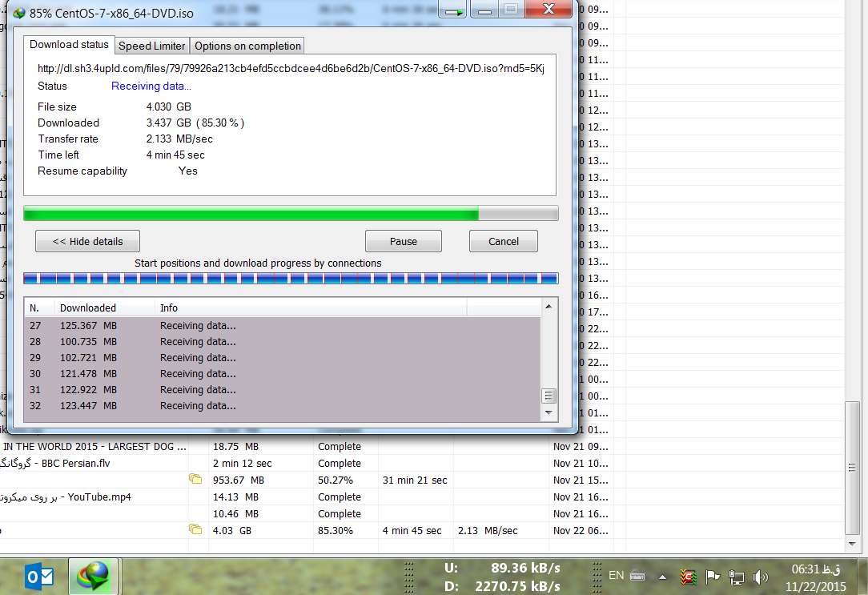868x595 pixels.
Task: Click the 10.46 MB size cell
Action: (236, 513)
